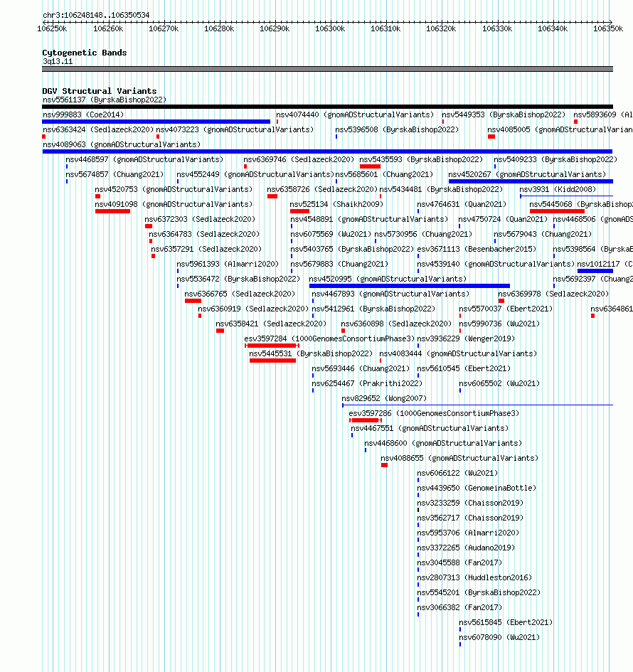The height and width of the screenshot is (672, 633).
Task: Click the nsv5990736 (Wu2021) label
Action: (x=499, y=324)
